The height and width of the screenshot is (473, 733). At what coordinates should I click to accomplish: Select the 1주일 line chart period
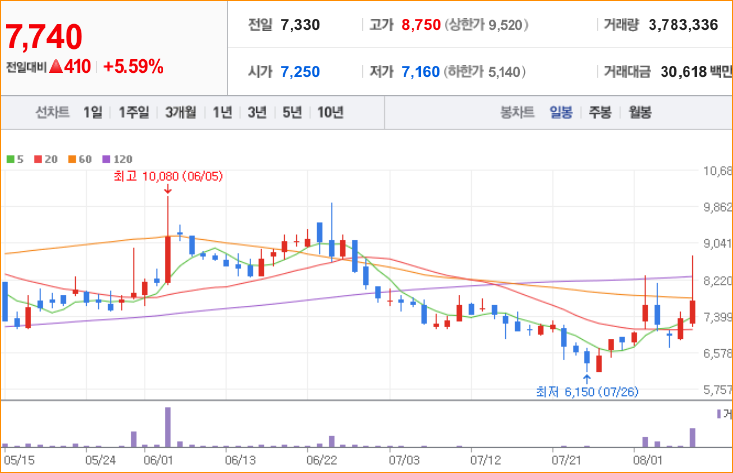point(134,112)
